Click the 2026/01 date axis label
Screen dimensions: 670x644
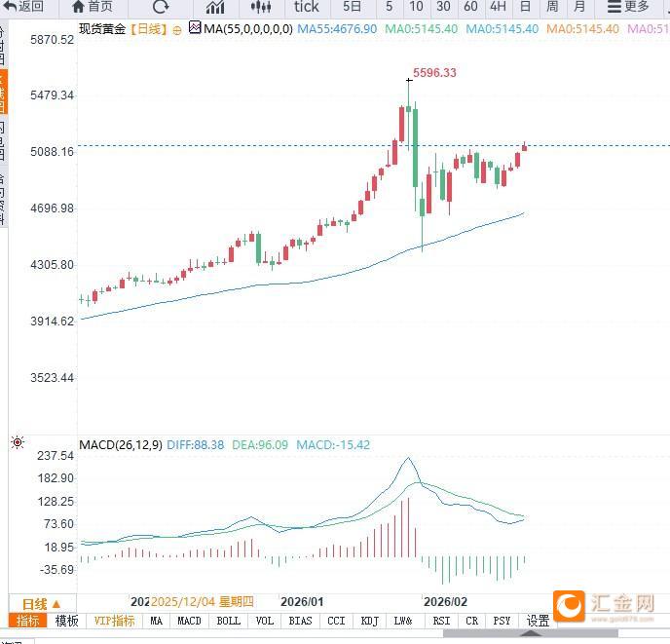pyautogui.click(x=302, y=602)
